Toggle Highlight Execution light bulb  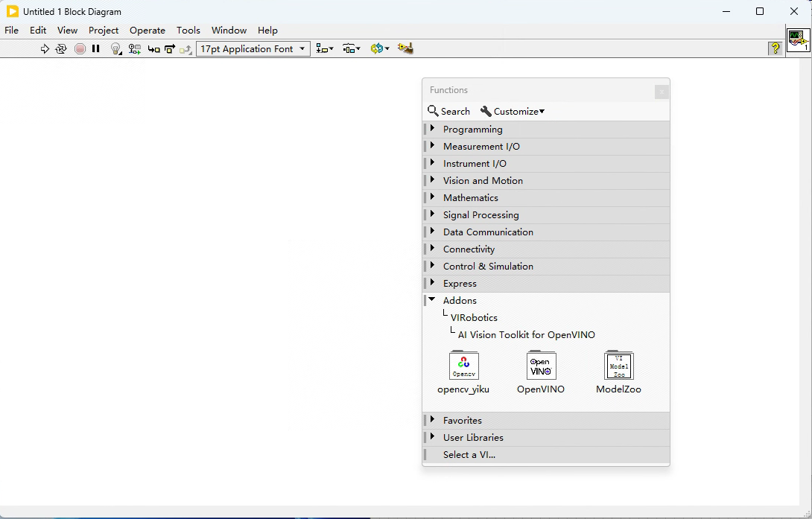[x=115, y=49]
